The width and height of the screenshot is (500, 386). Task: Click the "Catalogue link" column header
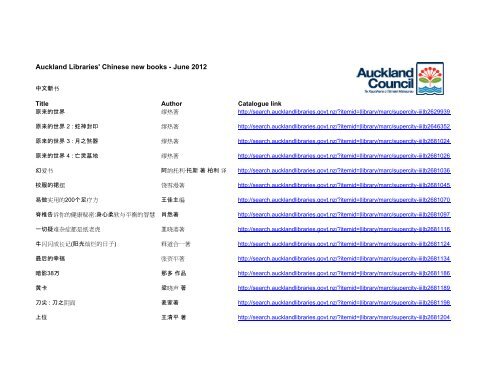click(259, 104)
